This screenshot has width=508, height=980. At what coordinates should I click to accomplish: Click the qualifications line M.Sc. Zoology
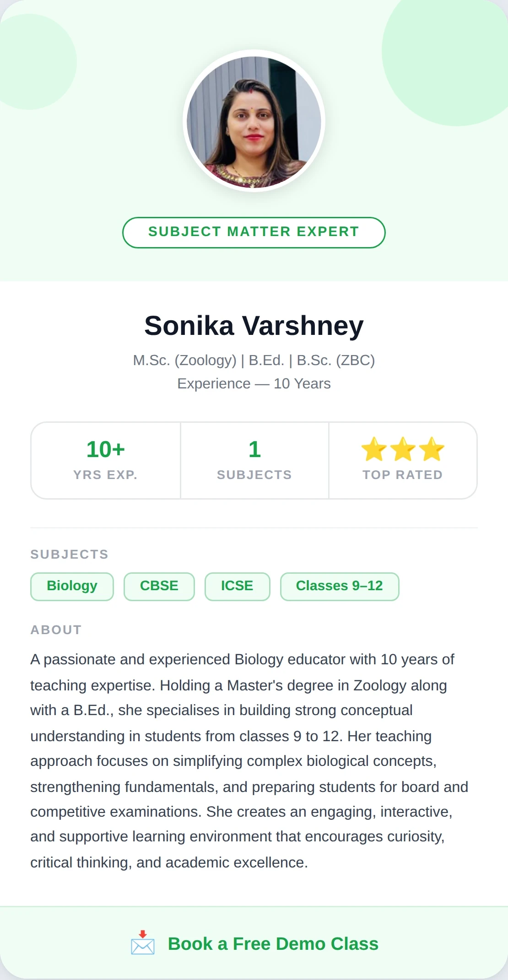[254, 361]
